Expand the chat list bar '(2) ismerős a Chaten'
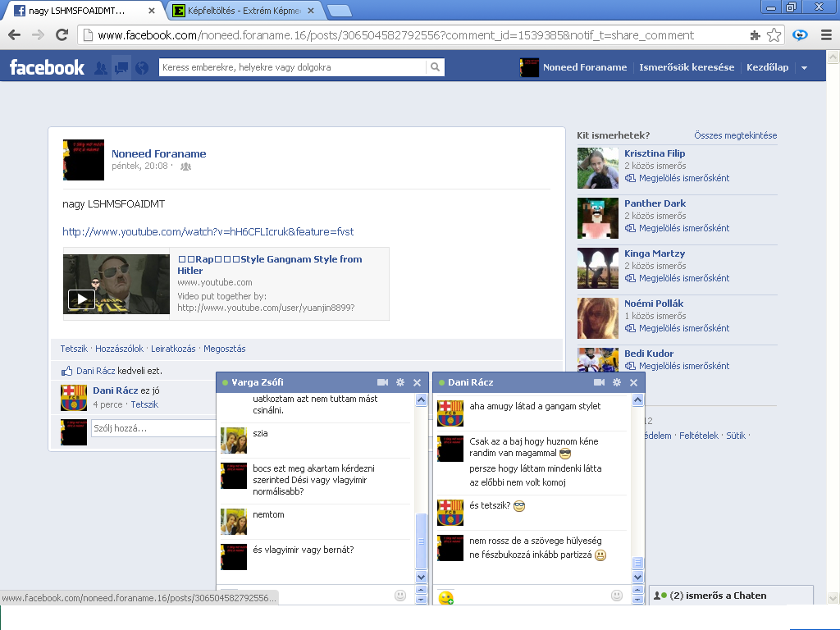Viewport: 840px width, 630px height. [730, 596]
